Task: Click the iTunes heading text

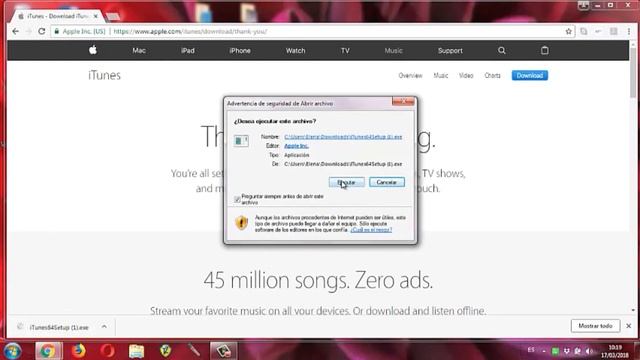Action: coord(104,75)
